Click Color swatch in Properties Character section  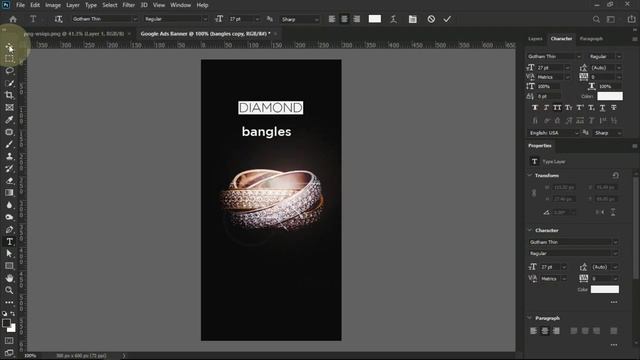click(605, 289)
